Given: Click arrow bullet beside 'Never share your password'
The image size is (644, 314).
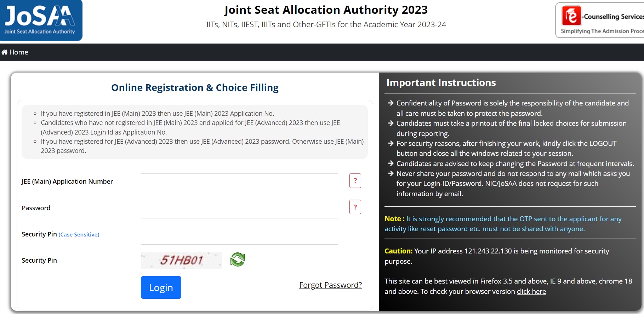Looking at the screenshot, I should coord(391,173).
